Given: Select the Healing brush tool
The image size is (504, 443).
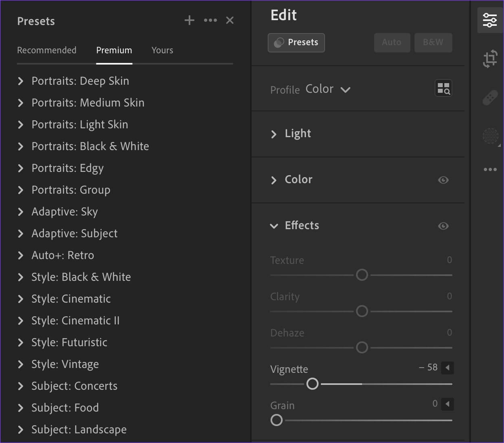Looking at the screenshot, I should tap(490, 98).
